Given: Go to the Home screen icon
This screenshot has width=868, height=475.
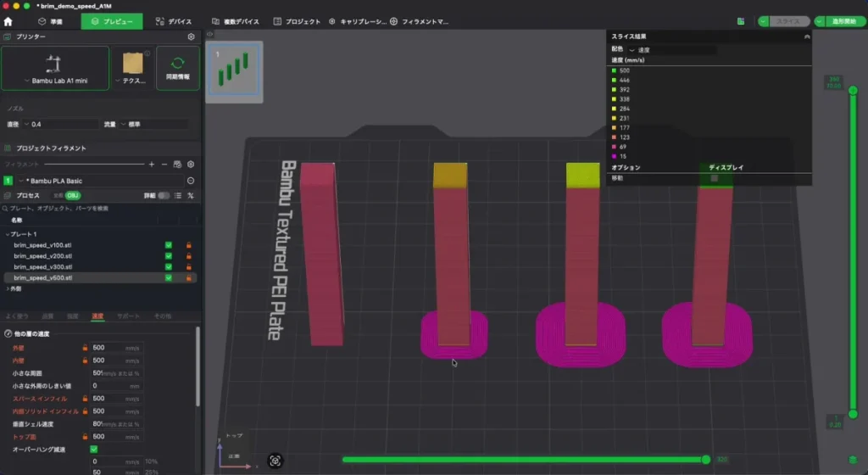Looking at the screenshot, I should (x=8, y=21).
